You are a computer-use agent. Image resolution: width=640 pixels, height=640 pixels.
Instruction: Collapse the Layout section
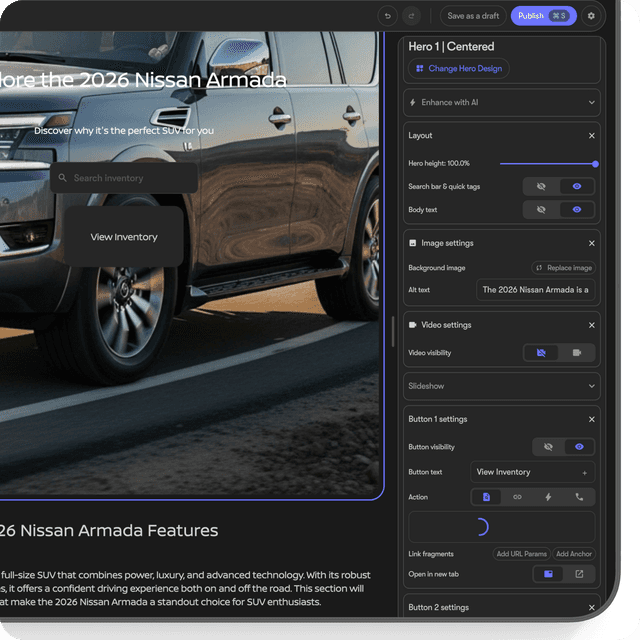click(591, 136)
